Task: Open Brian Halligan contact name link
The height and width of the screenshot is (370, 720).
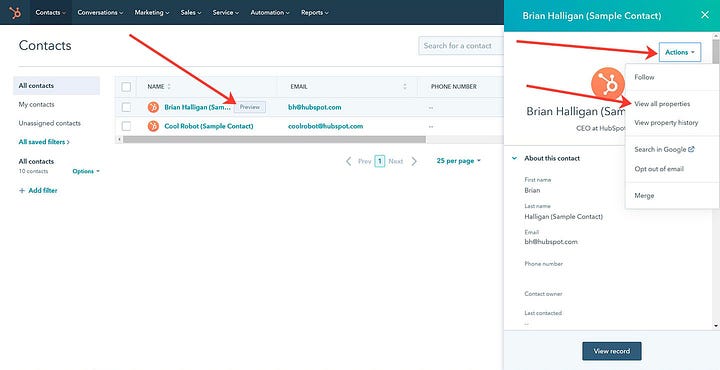Action: click(198, 107)
